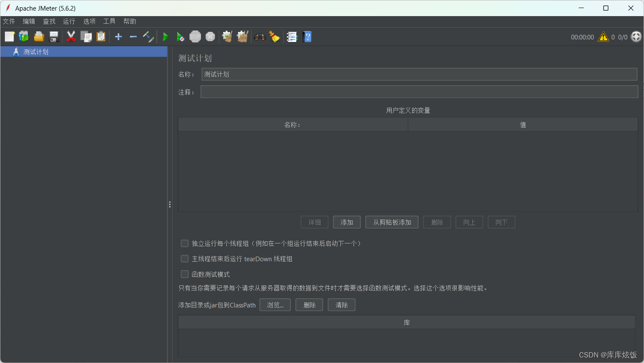644x363 pixels.
Task: Click the Help question mark icon
Action: coord(307,37)
